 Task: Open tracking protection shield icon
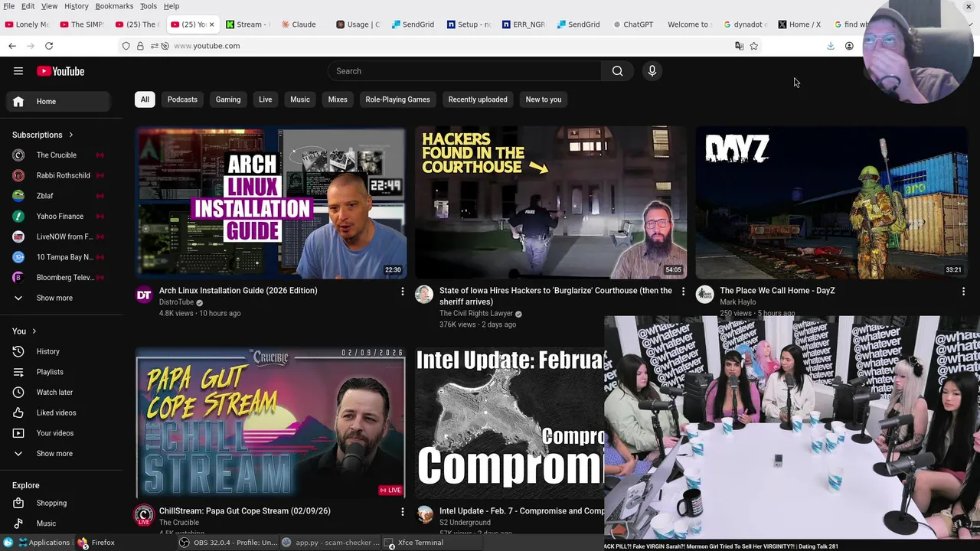tap(126, 46)
